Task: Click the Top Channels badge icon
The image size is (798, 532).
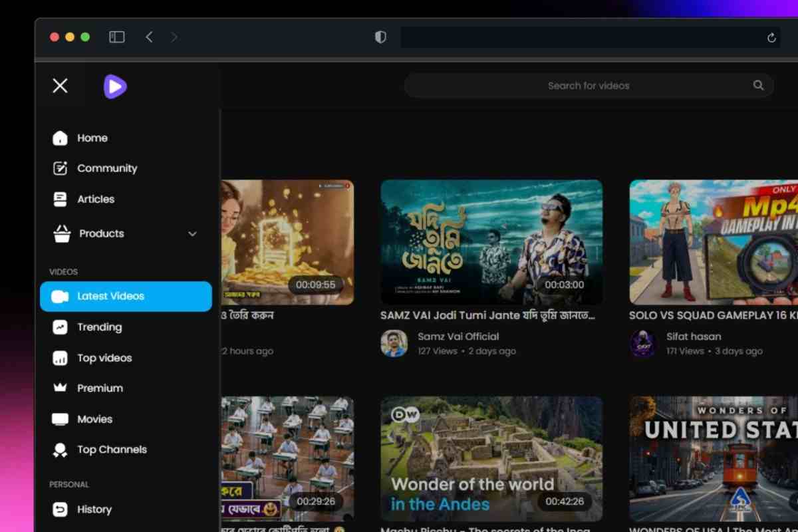Action: (60, 450)
